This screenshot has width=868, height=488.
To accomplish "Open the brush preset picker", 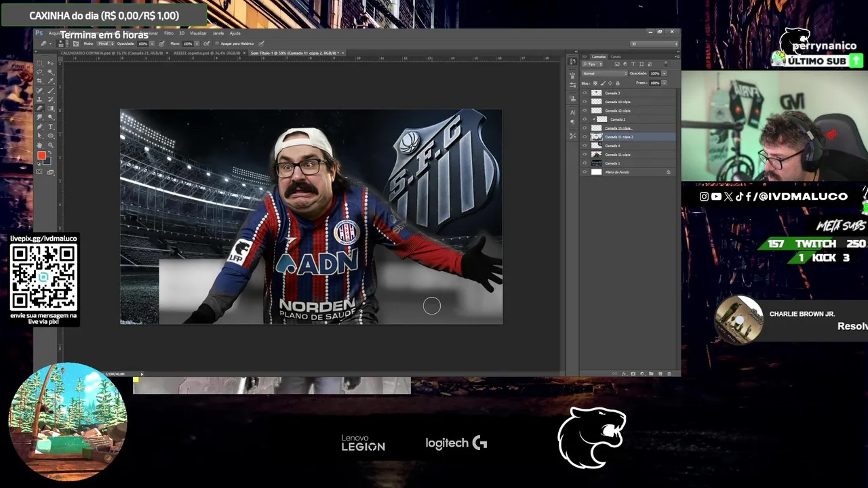I will [x=67, y=43].
